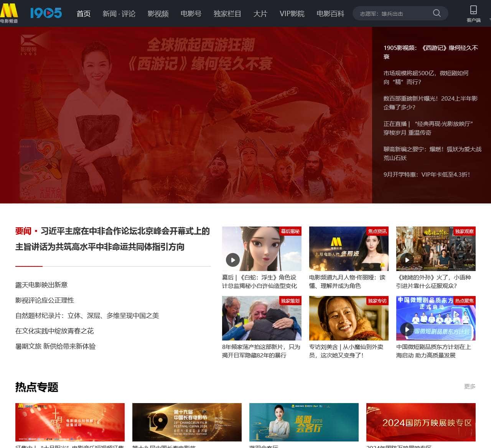This screenshot has height=448, width=491.
Task: Open 电影频道九月人物·佟丽娅 thumbnail
Action: pyautogui.click(x=349, y=249)
